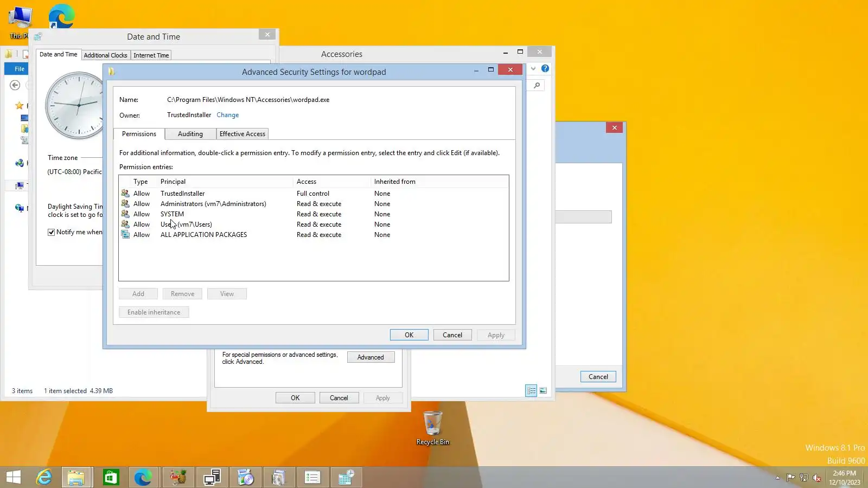Select the Administrators (vm7\Administrators) entry
Viewport: 868px width, 488px height.
coord(314,204)
